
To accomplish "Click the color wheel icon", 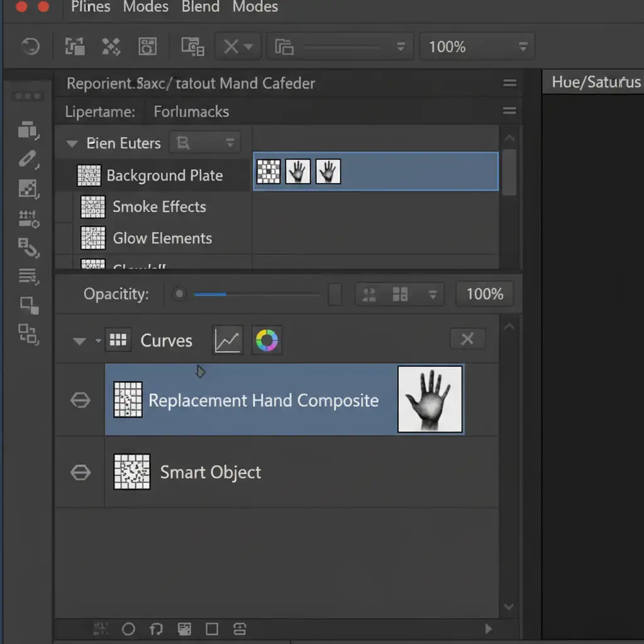I will click(267, 341).
